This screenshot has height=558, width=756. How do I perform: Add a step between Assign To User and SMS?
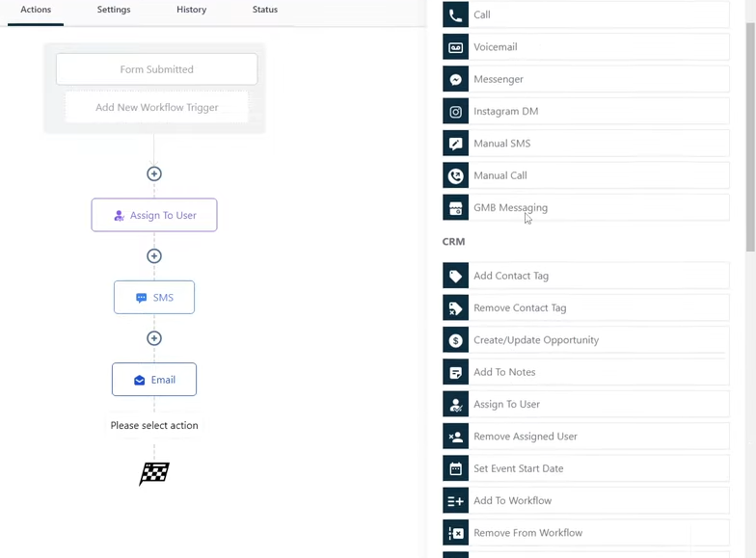click(154, 256)
